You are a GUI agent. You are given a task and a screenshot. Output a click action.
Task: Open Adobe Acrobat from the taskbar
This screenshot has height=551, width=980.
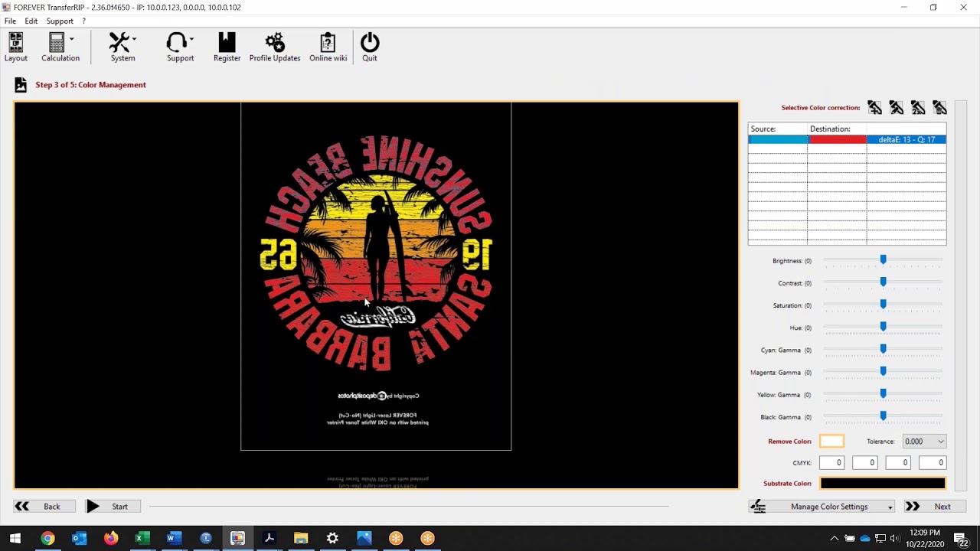pyautogui.click(x=269, y=538)
